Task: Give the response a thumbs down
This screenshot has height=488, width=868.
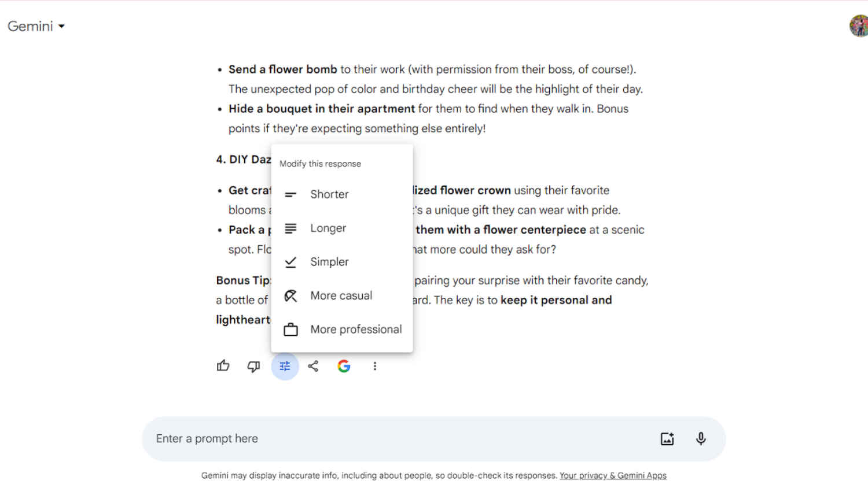Action: point(253,366)
